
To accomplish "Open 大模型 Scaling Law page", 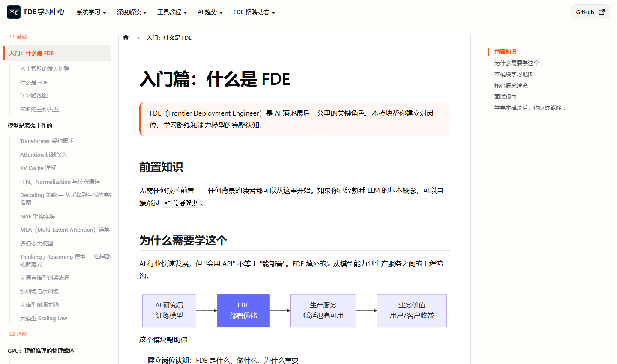I will click(44, 318).
